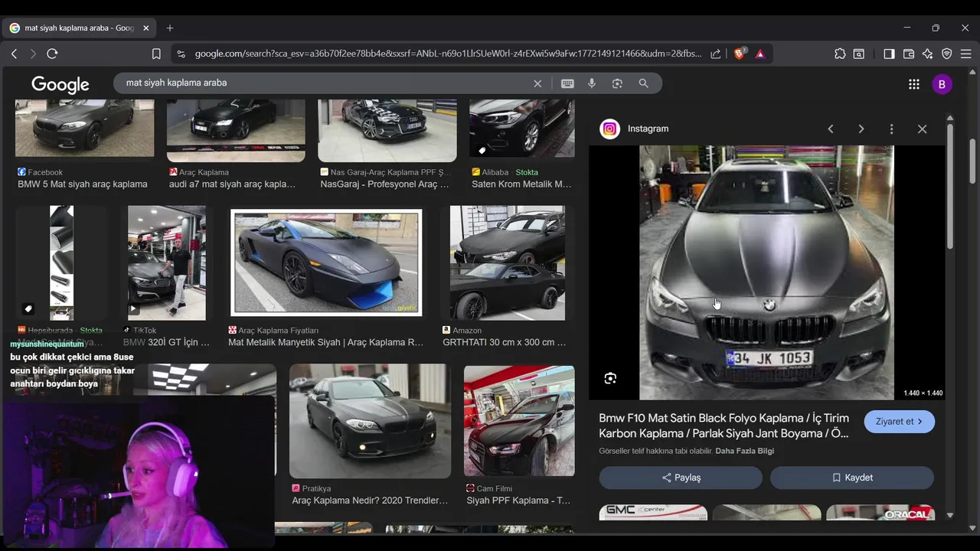Click inside the Google search input
This screenshot has height=551, width=980.
tap(325, 83)
